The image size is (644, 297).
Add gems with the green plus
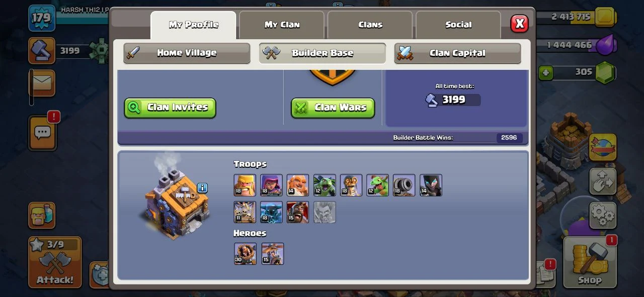[x=545, y=73]
